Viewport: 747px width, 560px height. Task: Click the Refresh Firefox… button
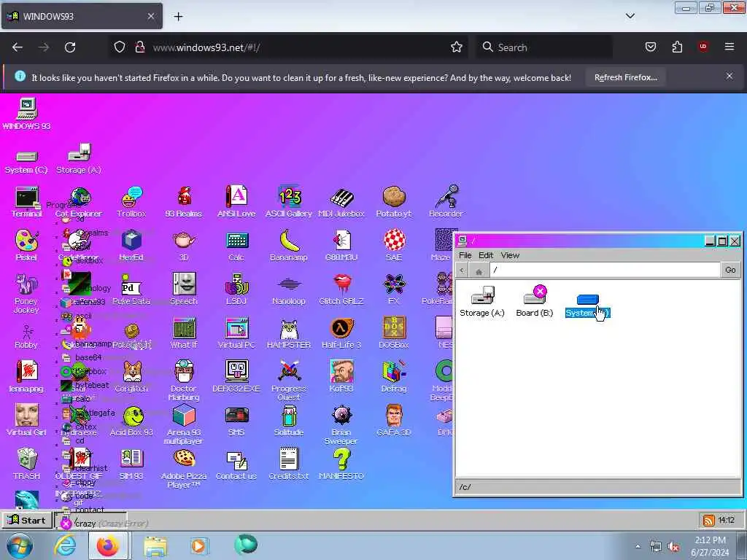[625, 77]
